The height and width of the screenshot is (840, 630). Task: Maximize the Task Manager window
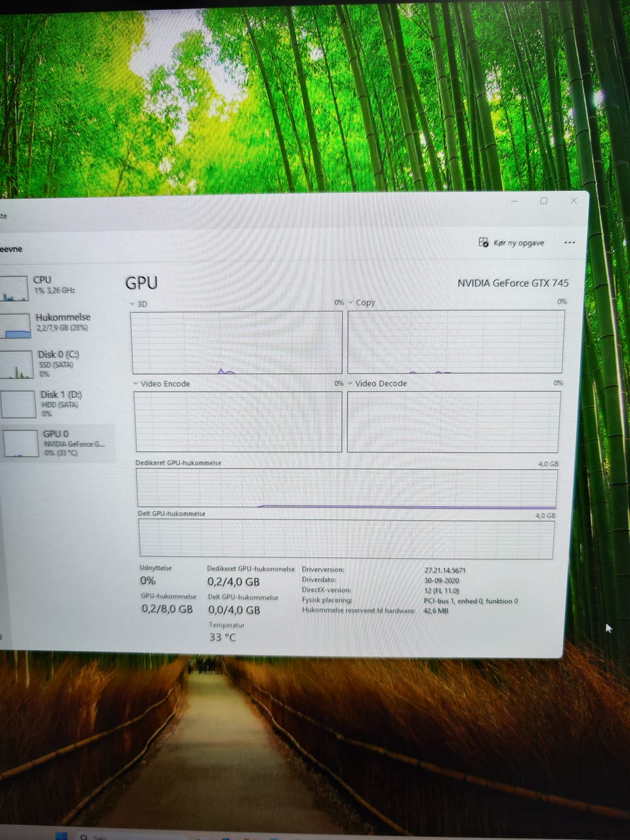click(x=543, y=201)
